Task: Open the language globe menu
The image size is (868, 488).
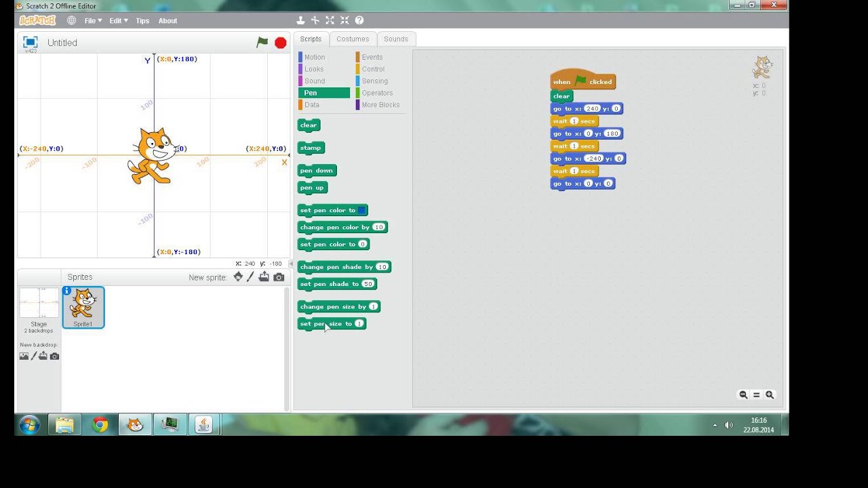Action: click(x=71, y=20)
